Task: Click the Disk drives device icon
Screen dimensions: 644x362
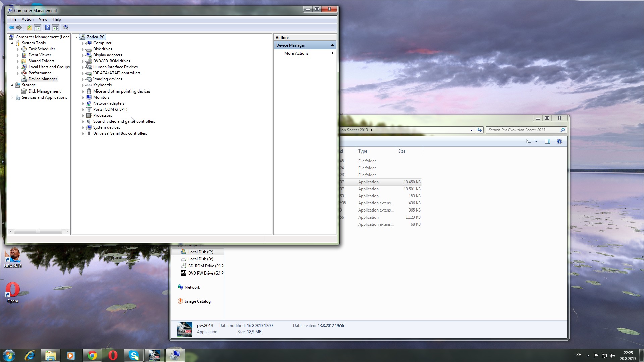Action: [89, 49]
